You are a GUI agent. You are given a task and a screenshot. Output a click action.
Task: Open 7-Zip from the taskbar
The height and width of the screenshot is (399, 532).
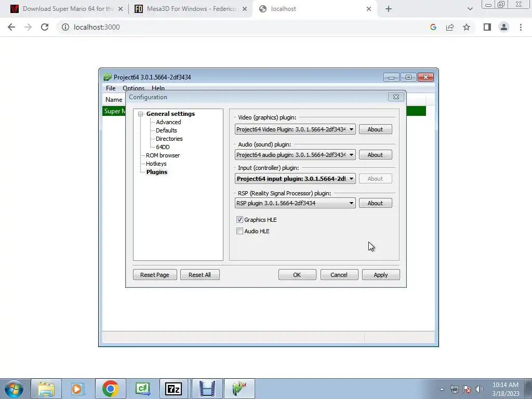point(174,389)
